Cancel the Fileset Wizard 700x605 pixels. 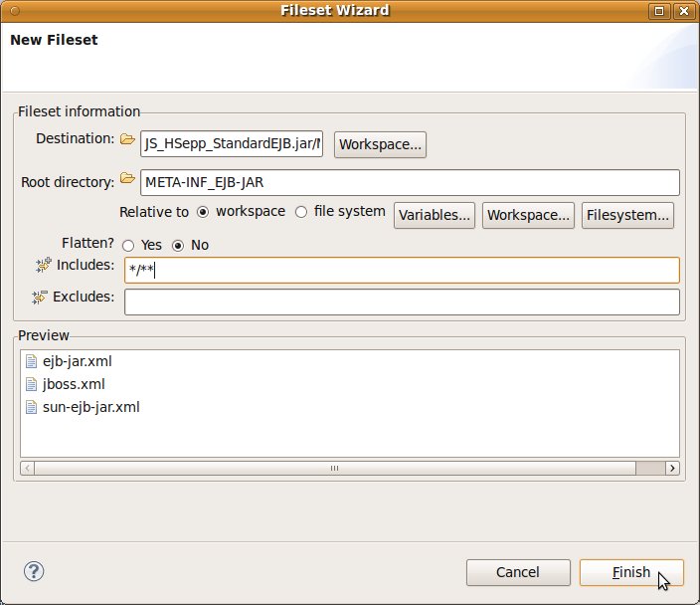[518, 572]
